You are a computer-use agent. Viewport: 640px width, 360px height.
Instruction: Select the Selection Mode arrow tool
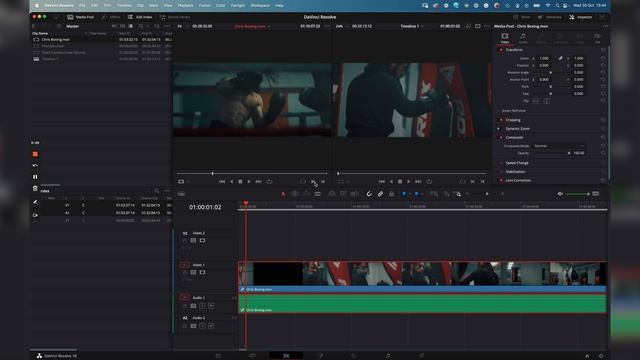(283, 194)
